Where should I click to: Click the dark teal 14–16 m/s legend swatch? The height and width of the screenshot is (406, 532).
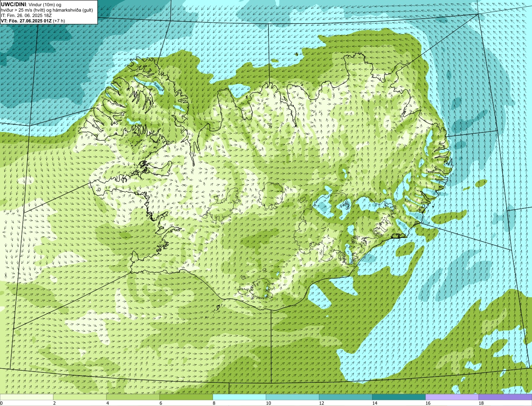(399, 397)
